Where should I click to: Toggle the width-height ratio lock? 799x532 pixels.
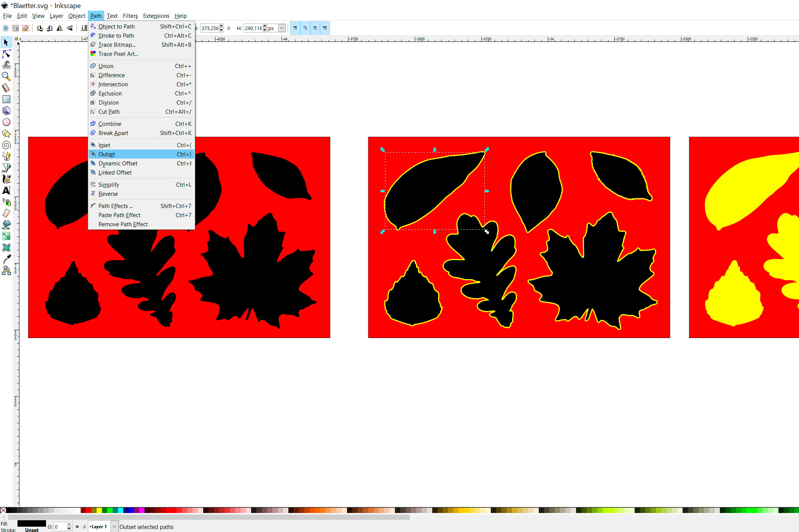click(229, 28)
